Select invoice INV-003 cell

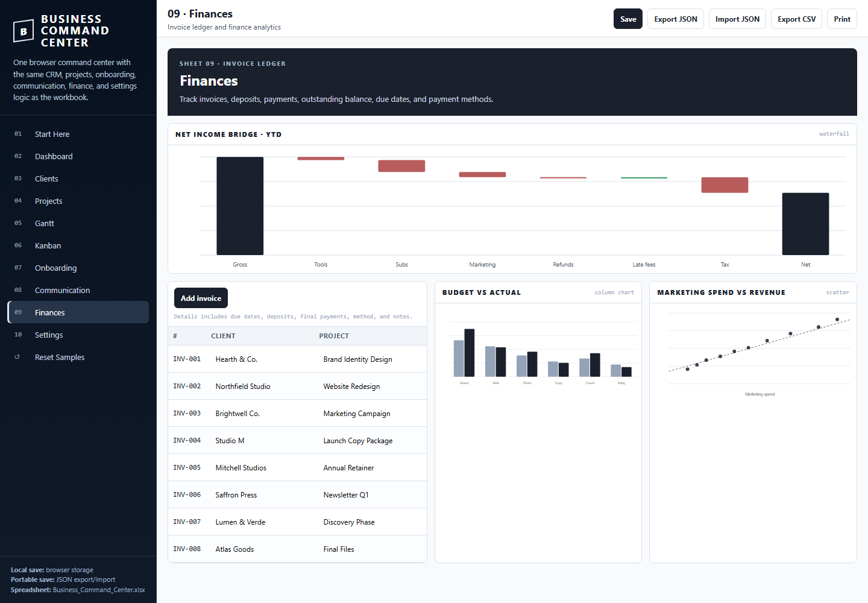[187, 413]
